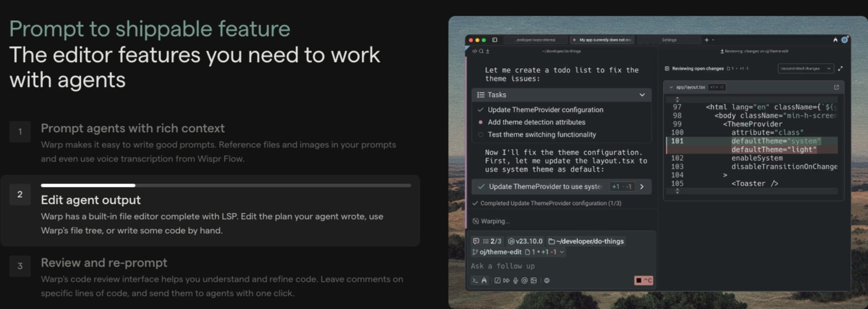Click the slash commands icon
The height and width of the screenshot is (309, 868).
(x=497, y=280)
